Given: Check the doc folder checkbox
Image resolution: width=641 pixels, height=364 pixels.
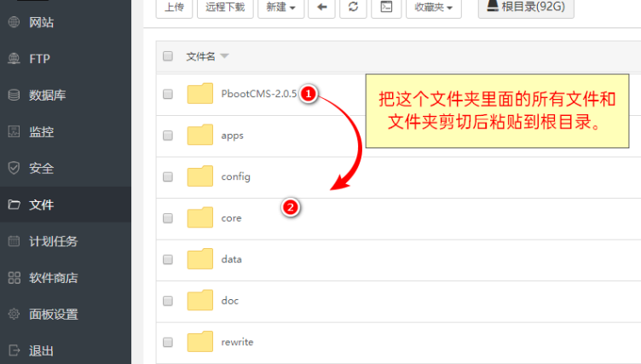Looking at the screenshot, I should point(168,301).
